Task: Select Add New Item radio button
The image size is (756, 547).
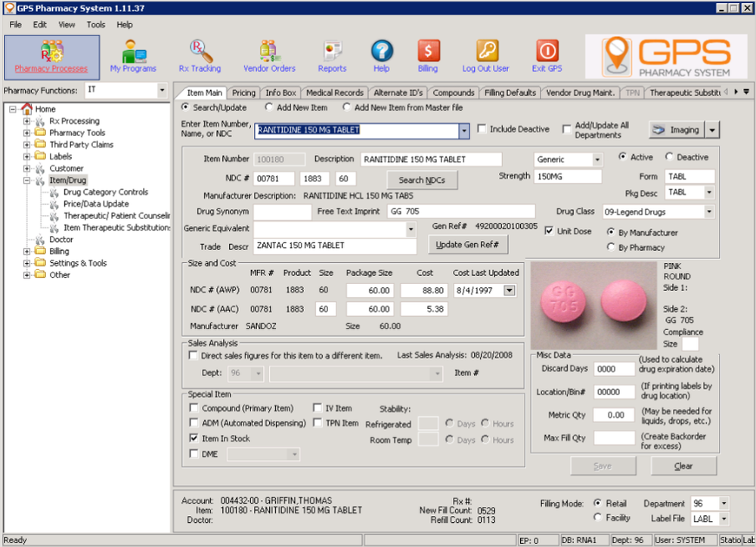Action: [x=269, y=107]
